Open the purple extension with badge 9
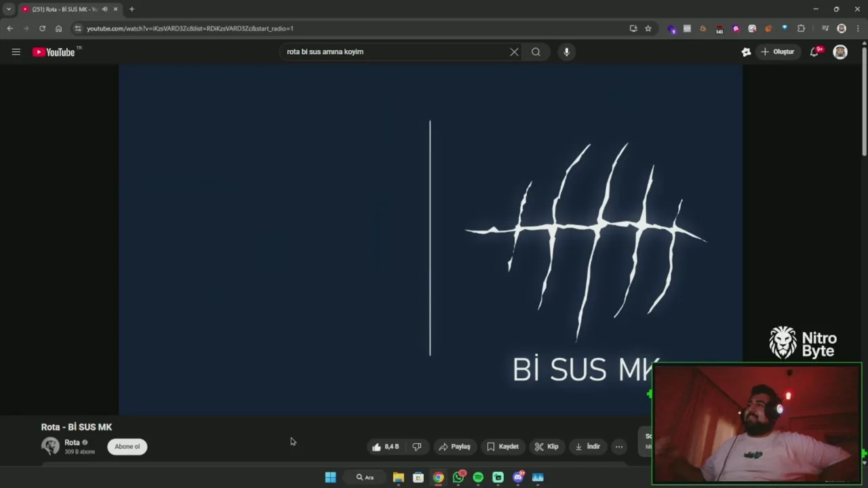868x488 pixels. pyautogui.click(x=671, y=28)
